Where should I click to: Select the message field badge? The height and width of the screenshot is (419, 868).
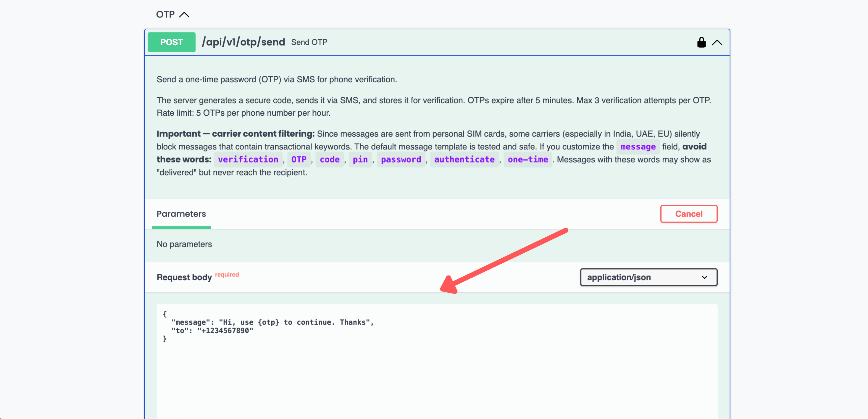pos(638,147)
